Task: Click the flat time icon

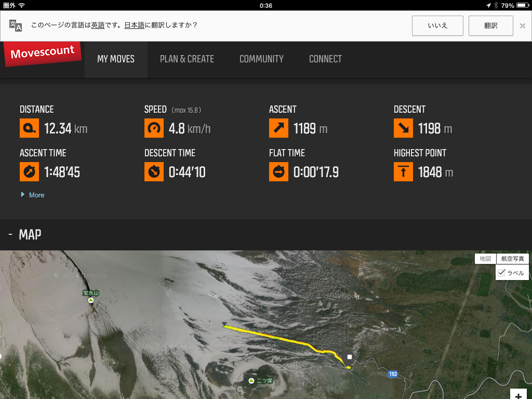Action: (x=278, y=172)
